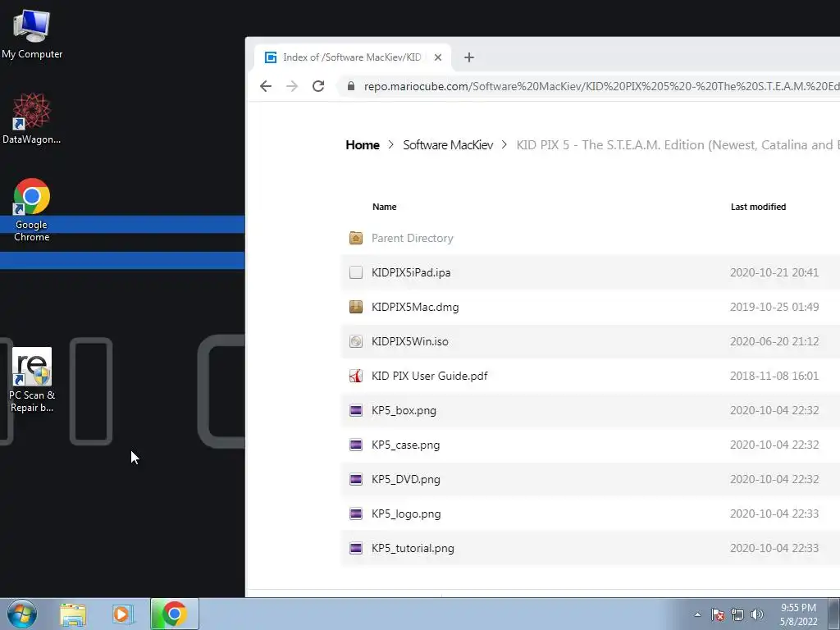Image resolution: width=840 pixels, height=630 pixels.
Task: Open KP5_case.png
Action: click(x=405, y=445)
